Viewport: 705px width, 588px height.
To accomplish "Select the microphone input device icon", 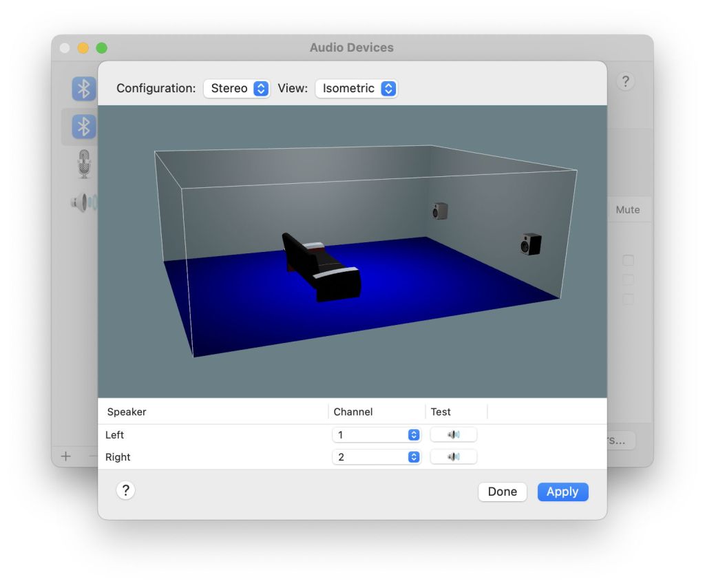I will [x=84, y=165].
